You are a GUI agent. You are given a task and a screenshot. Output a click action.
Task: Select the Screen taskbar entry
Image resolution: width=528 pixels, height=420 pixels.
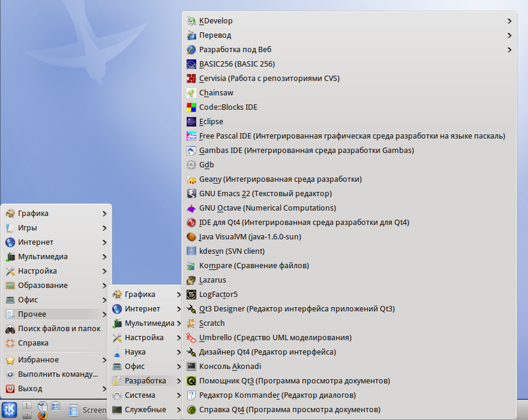click(x=87, y=410)
